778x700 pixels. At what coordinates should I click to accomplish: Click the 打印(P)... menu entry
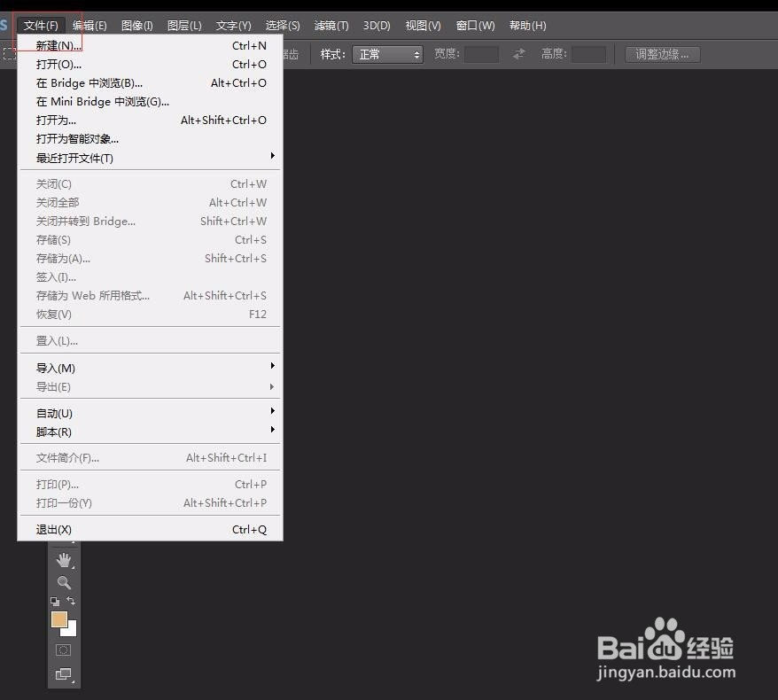pyautogui.click(x=151, y=484)
